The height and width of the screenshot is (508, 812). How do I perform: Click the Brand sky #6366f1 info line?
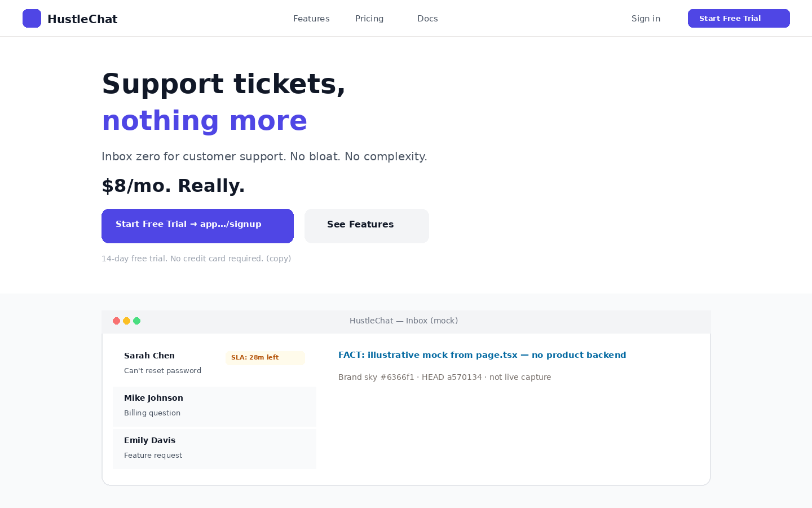pos(444,377)
